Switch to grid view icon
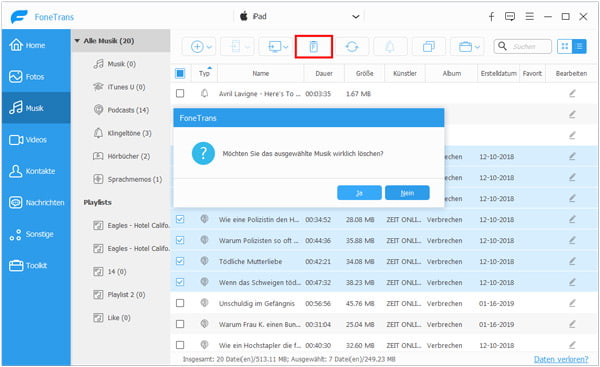Viewport: 600px width, 367px height. pos(564,46)
